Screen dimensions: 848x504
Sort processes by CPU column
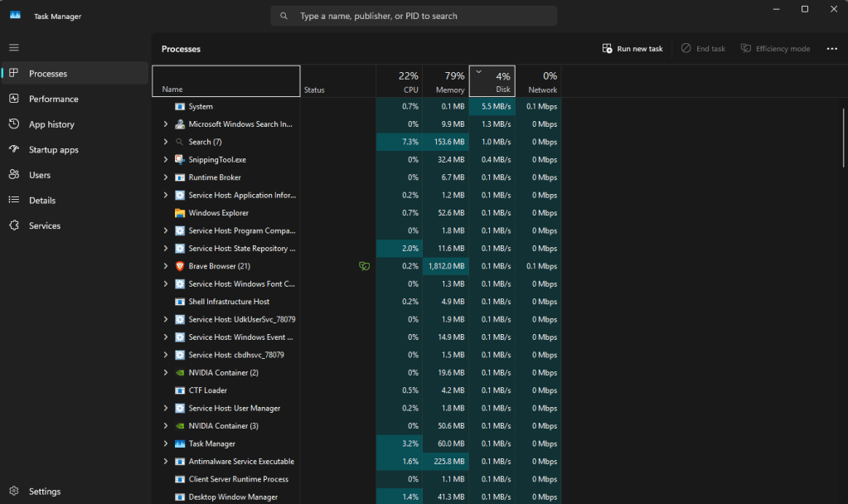pos(399,81)
